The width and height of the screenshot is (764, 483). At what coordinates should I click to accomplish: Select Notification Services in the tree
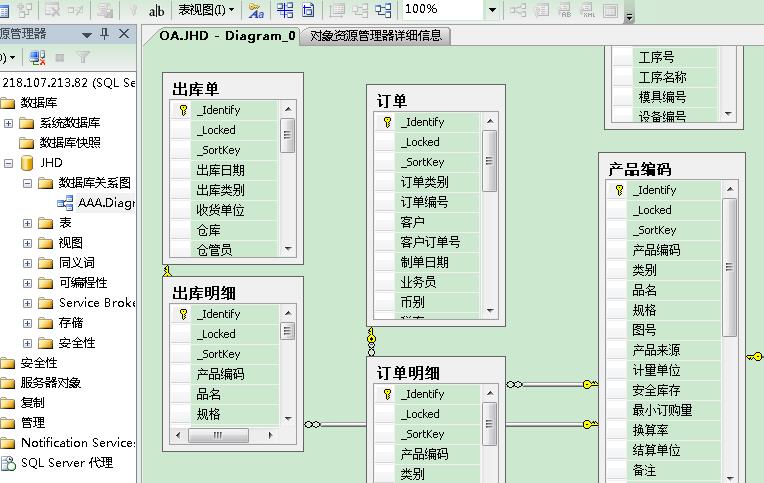(78, 443)
